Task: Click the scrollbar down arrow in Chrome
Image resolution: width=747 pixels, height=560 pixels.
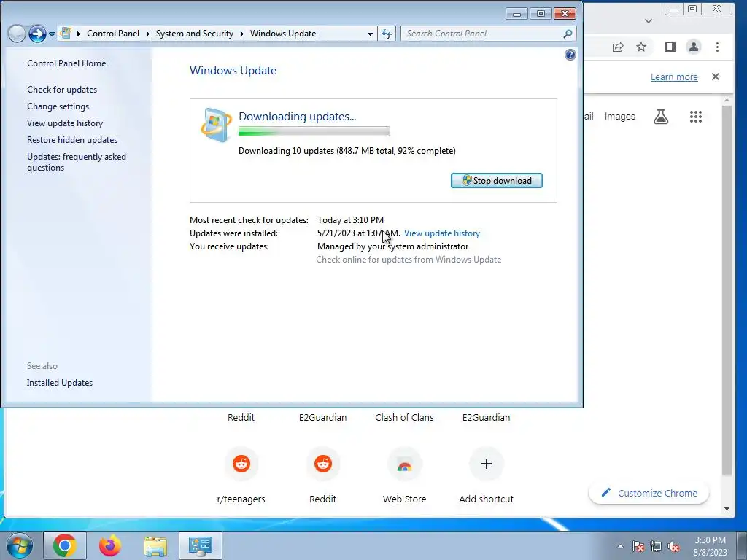Action: point(727,509)
